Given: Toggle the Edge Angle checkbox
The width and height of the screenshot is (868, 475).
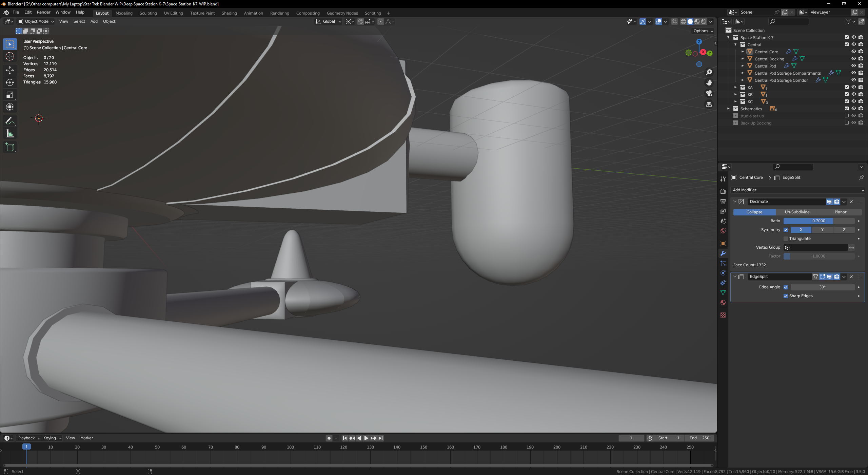Looking at the screenshot, I should point(786,287).
